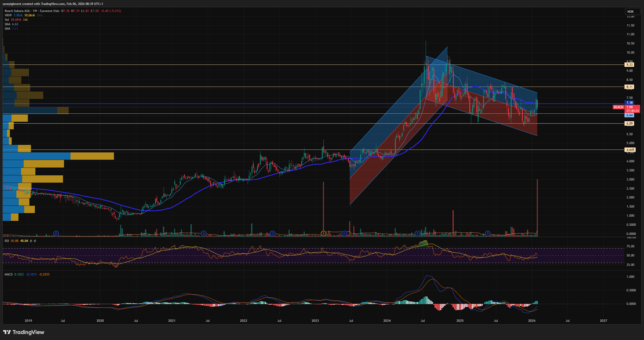Select the RSI indicator legend label
This screenshot has height=340, width=644.
(x=7, y=241)
